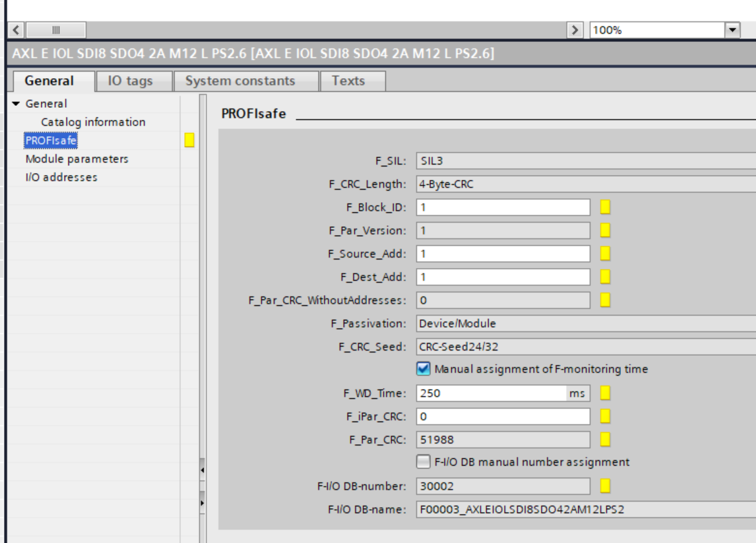The height and width of the screenshot is (543, 756).
Task: Open the System constants tab
Action: (x=246, y=81)
